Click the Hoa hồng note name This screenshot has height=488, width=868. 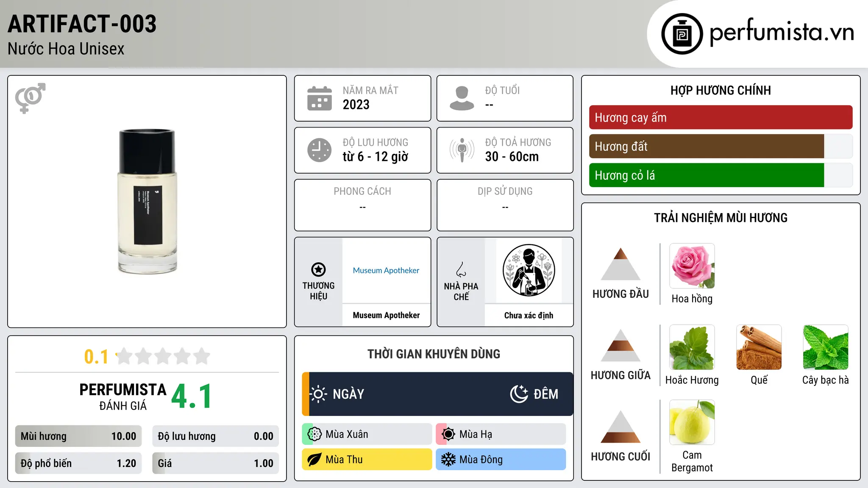pyautogui.click(x=692, y=299)
